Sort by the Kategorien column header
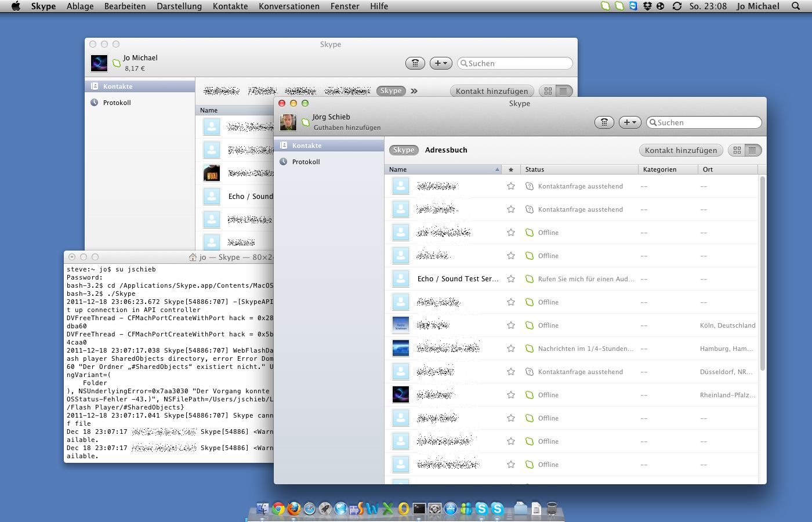 (x=668, y=169)
